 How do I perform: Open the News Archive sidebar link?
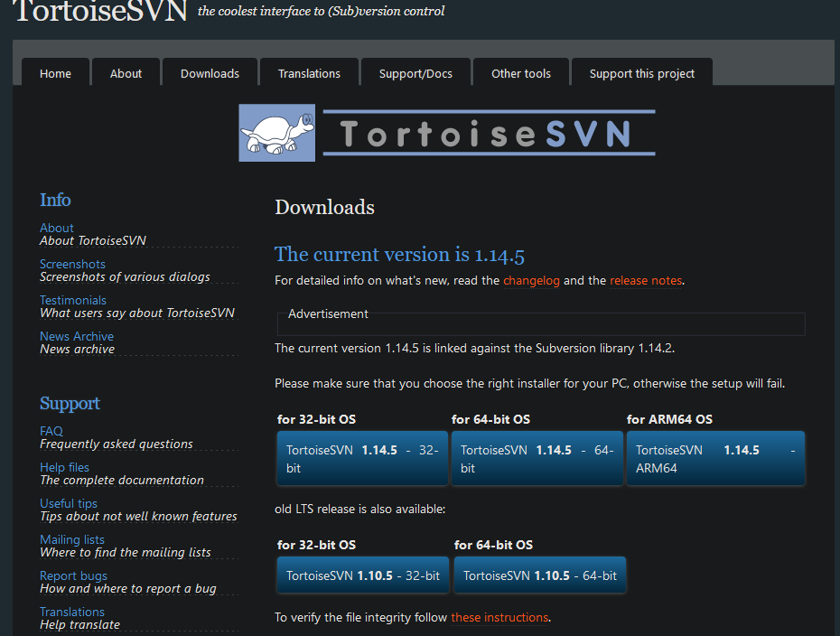(77, 336)
